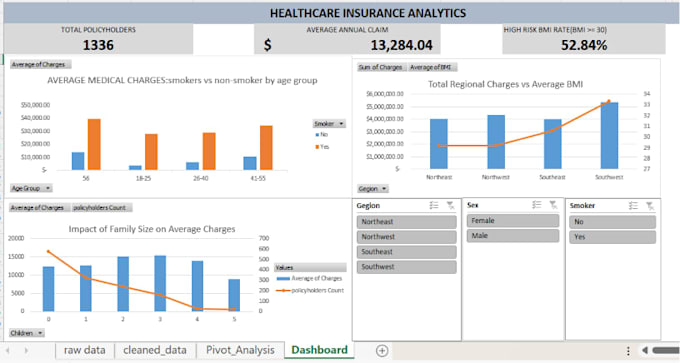Select policyholders Count legend entry
Viewport: 680px width, 363px height.
coord(311,291)
